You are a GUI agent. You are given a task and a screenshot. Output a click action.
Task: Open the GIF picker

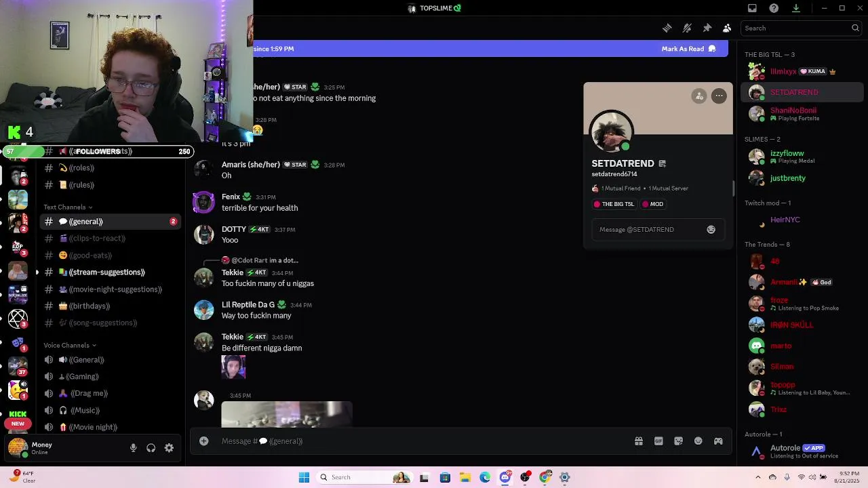tap(658, 441)
